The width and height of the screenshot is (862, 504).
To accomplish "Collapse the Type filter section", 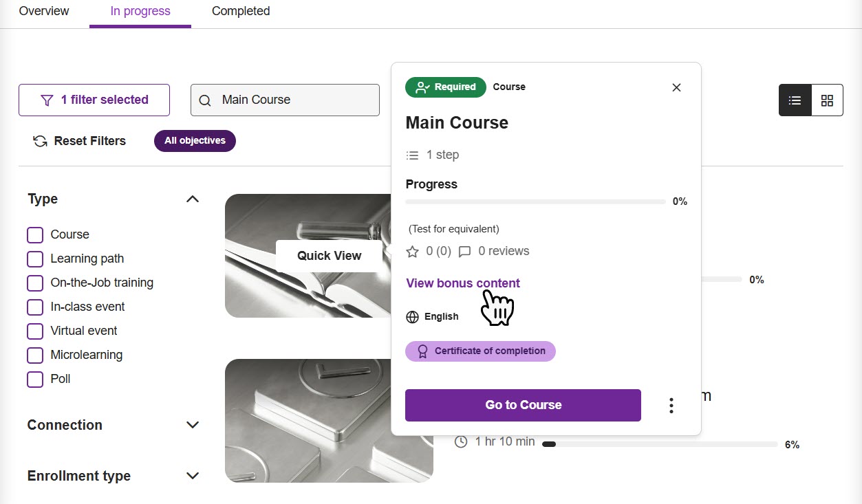I will click(x=193, y=199).
